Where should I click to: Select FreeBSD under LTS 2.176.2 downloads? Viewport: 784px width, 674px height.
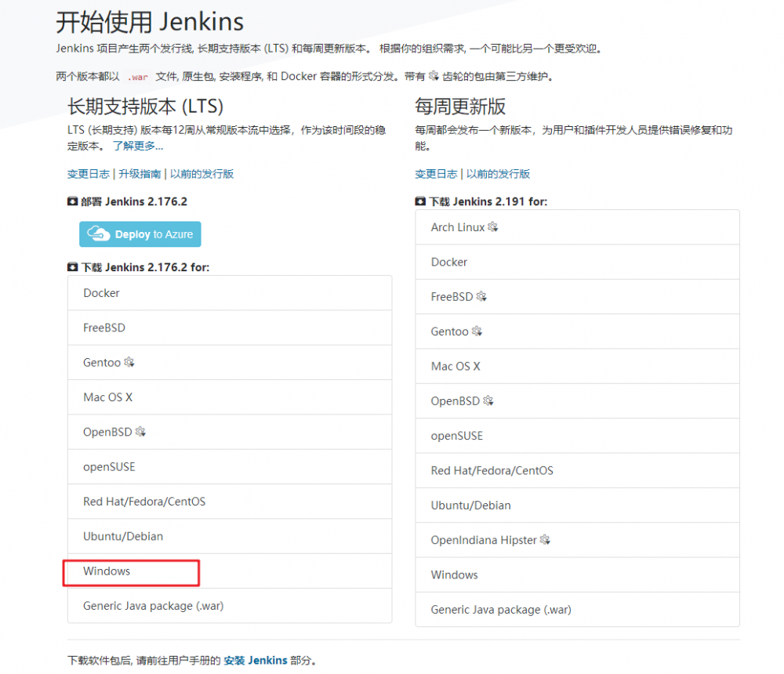[x=230, y=328]
